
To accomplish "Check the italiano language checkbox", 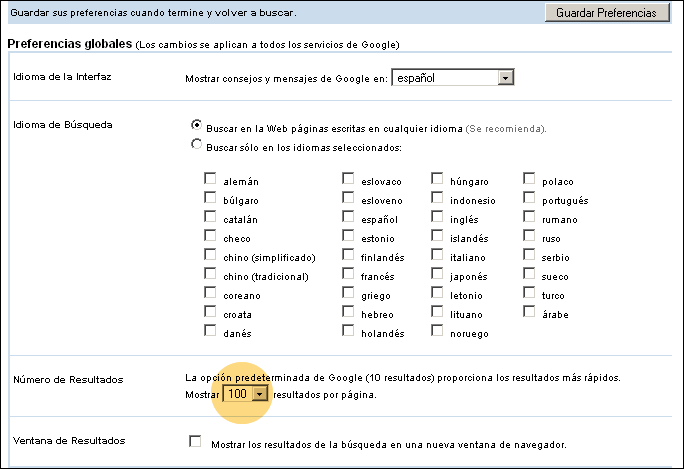I will [438, 256].
